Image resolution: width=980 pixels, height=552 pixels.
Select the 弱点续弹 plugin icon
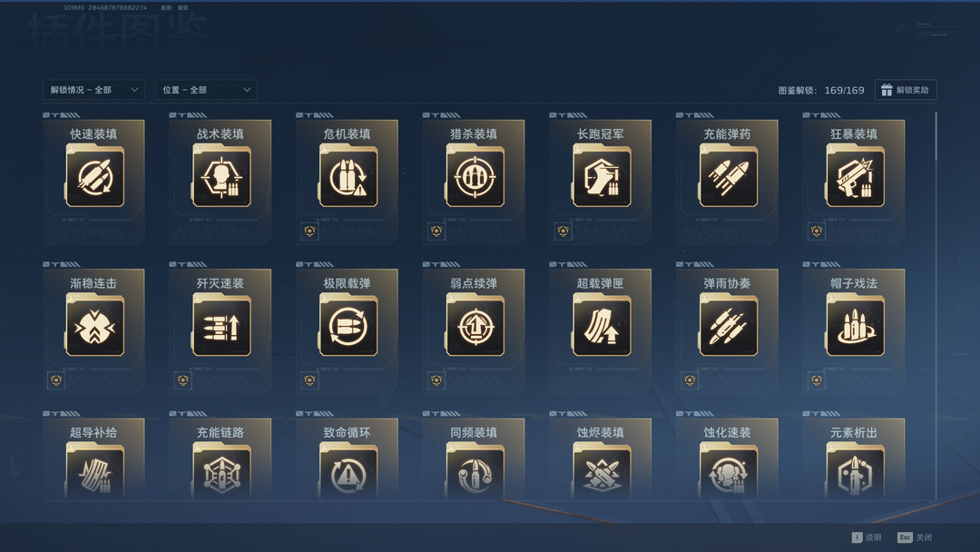(475, 326)
